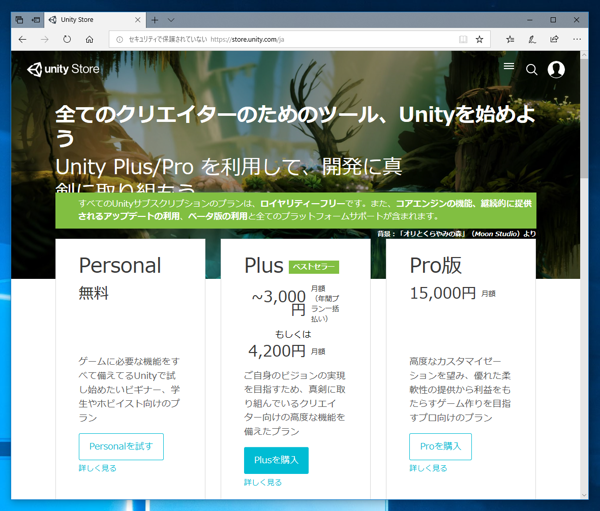Open the user account avatar icon

click(x=556, y=69)
